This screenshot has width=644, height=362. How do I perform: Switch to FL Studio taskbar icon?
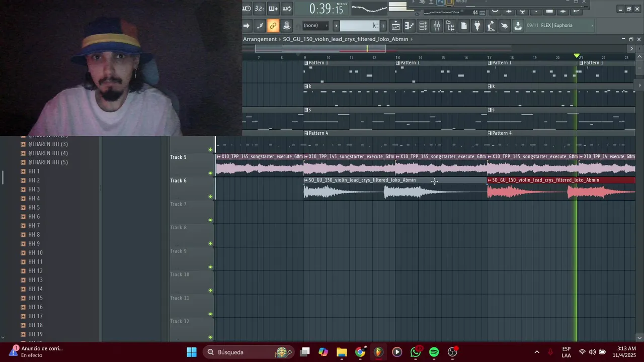378,352
